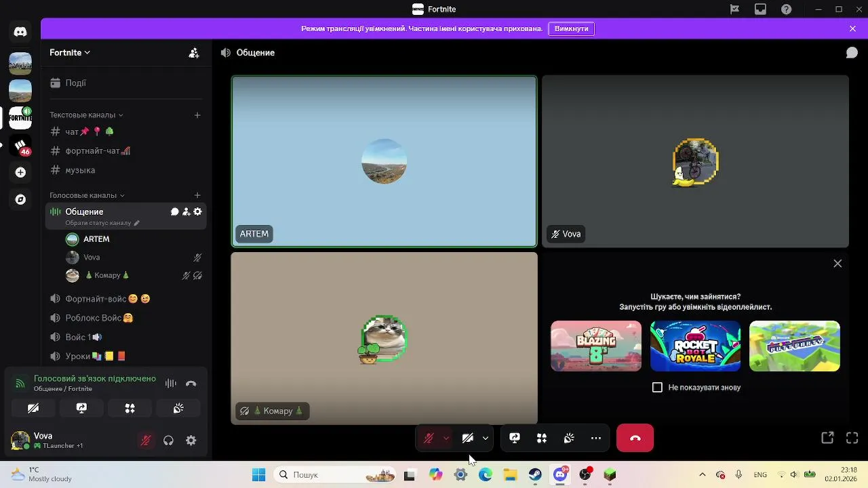Screen dimensions: 868x488
Task: Launch the Rocket Bot Royale activity card
Action: pyautogui.click(x=695, y=346)
